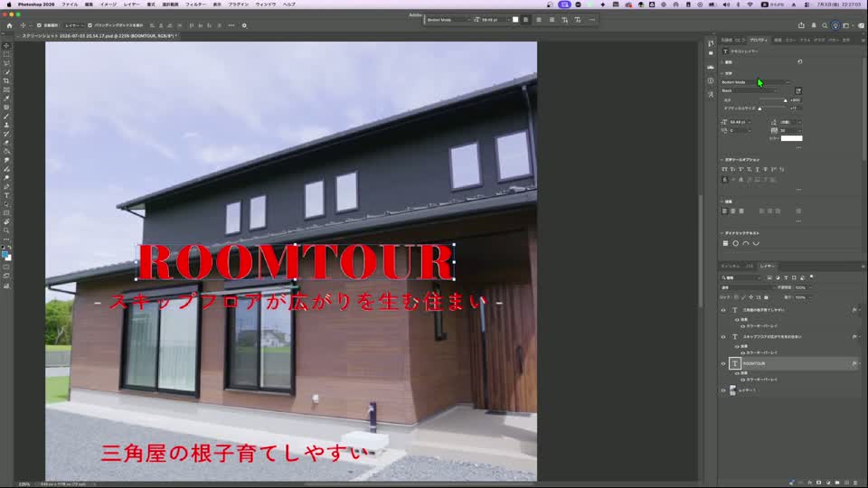Open font size dropdown in Properties panel
This screenshot has height=488, width=868.
coord(750,122)
